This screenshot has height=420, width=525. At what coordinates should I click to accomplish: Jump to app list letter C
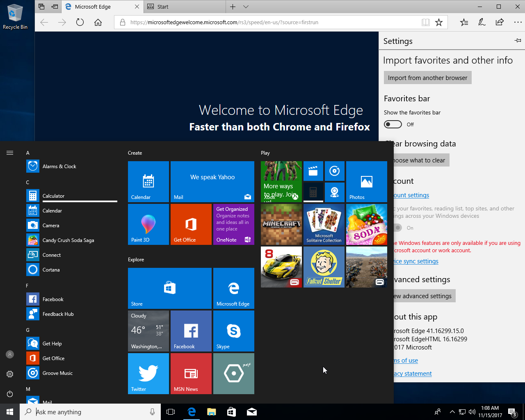pos(27,182)
